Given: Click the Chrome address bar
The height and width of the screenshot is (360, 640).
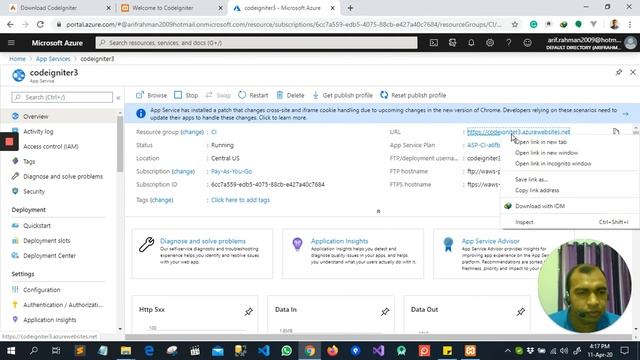Looking at the screenshot, I should [x=284, y=24].
